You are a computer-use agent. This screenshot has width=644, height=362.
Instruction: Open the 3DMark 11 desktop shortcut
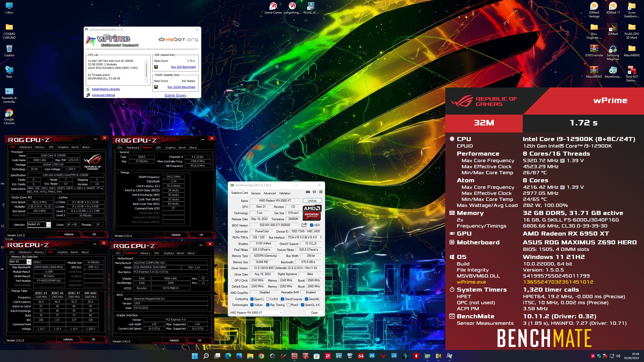point(613,8)
